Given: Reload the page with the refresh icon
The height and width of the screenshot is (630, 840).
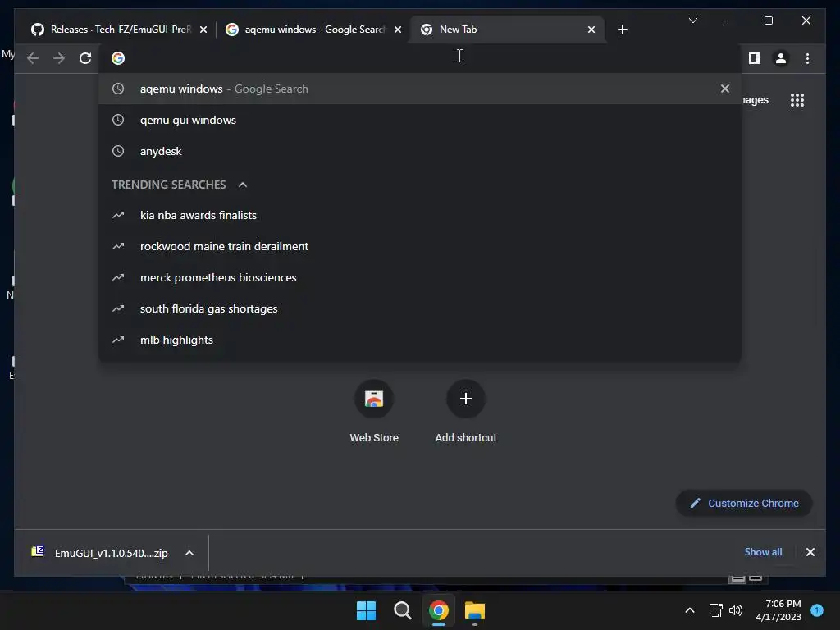Looking at the screenshot, I should pyautogui.click(x=85, y=58).
